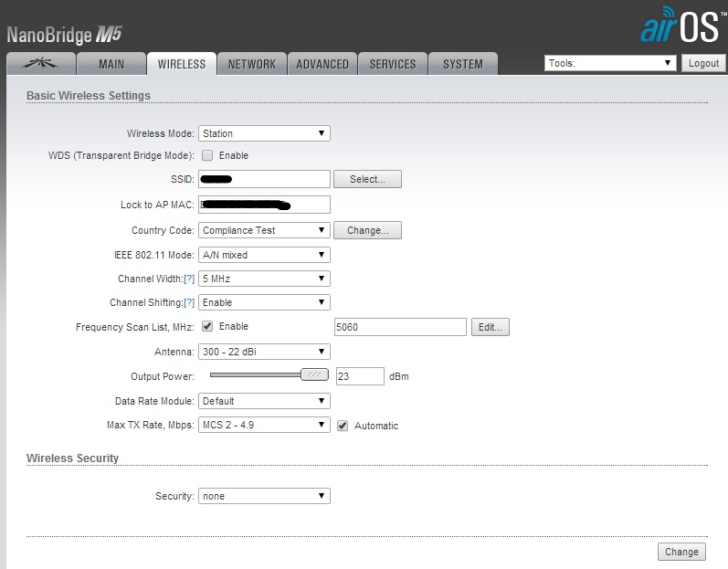This screenshot has height=569, width=728.
Task: Open the Channel Shifting dropdown
Action: 264,302
